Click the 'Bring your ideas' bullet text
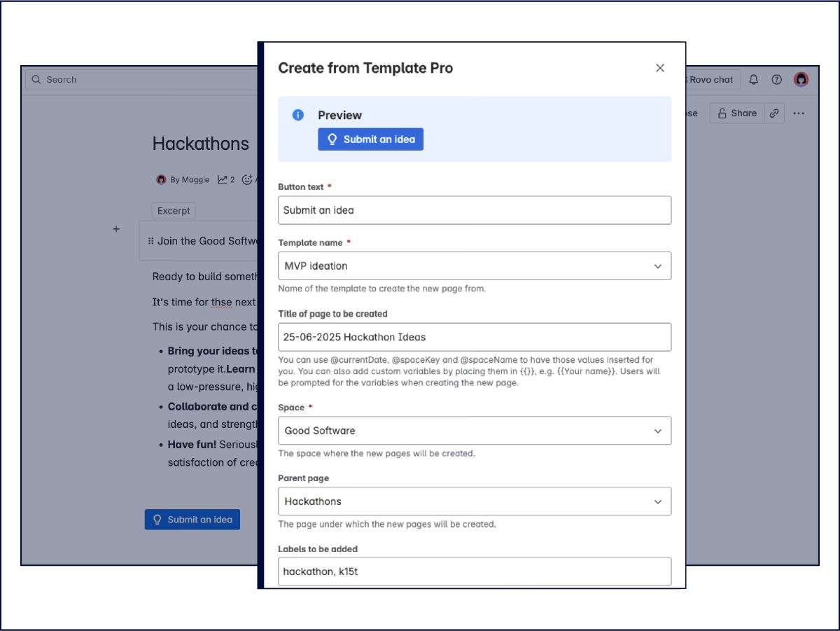The height and width of the screenshot is (631, 840). tap(213, 351)
